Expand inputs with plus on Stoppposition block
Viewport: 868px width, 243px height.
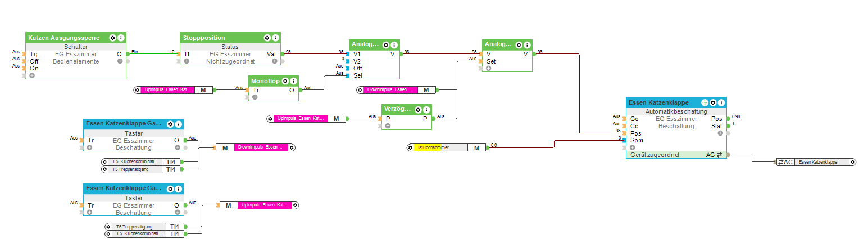[x=187, y=61]
